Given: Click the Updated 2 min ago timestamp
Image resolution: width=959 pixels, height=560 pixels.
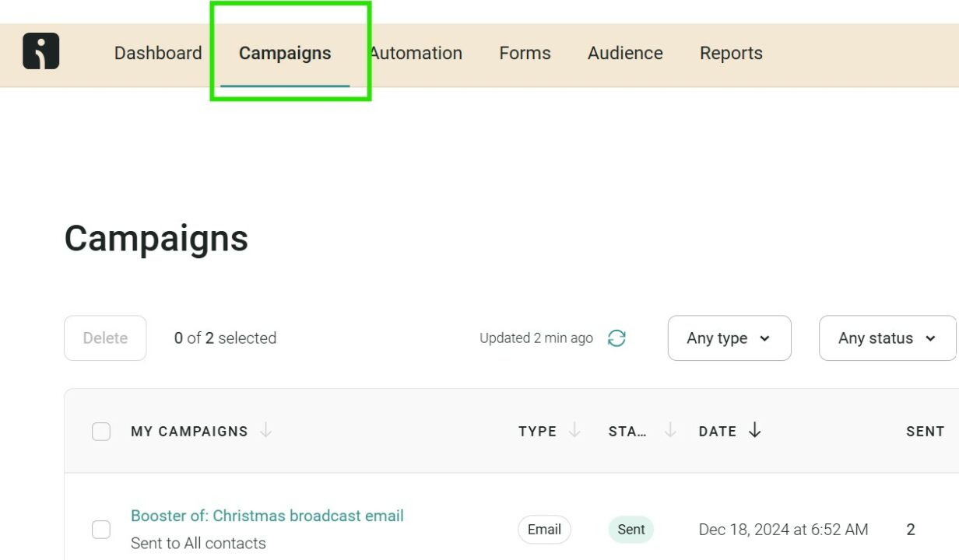Looking at the screenshot, I should [x=536, y=338].
